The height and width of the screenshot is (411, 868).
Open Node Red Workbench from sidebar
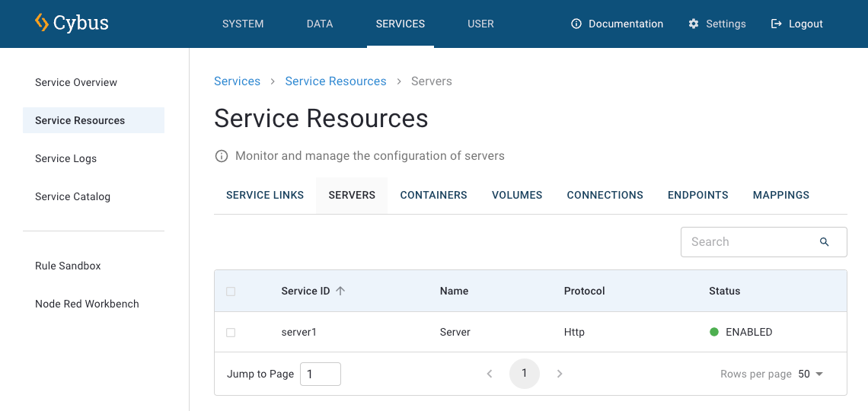click(x=87, y=304)
